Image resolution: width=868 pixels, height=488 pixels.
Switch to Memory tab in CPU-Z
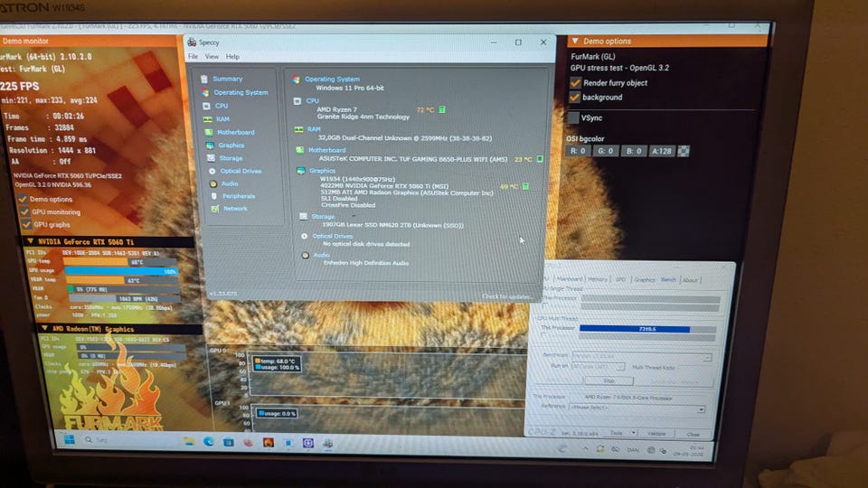pos(598,279)
